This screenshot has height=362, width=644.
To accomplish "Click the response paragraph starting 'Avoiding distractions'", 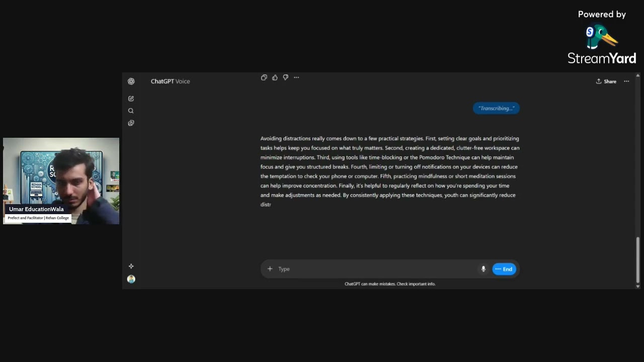I will (x=390, y=171).
